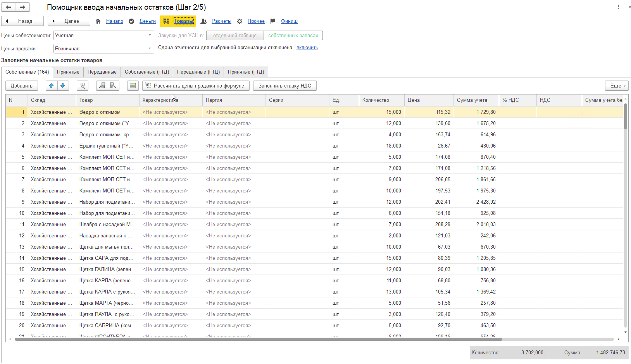This screenshot has width=631, height=364.
Task: Move selected row up with blue arrow
Action: pos(52,86)
